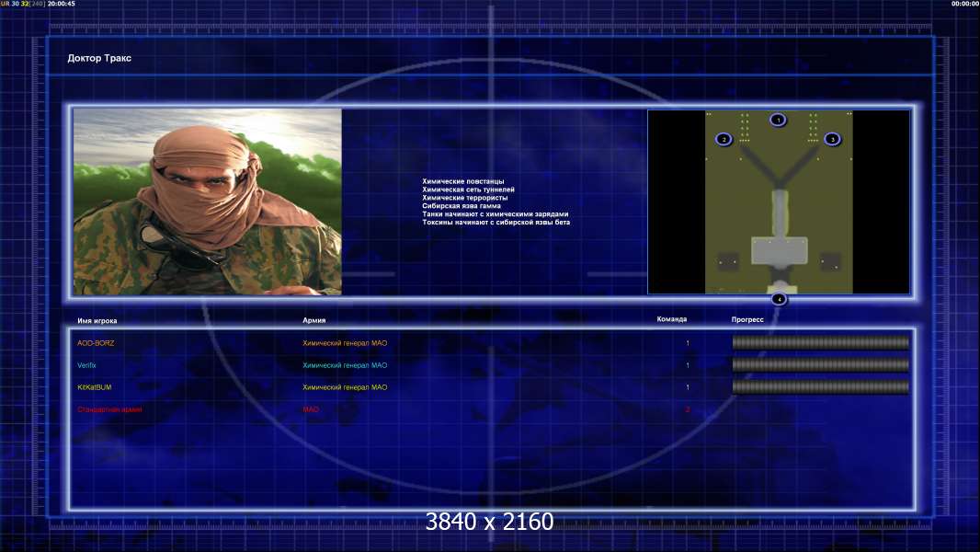The height and width of the screenshot is (552, 980).
Task: Click start position marker 4 below map
Action: (779, 299)
